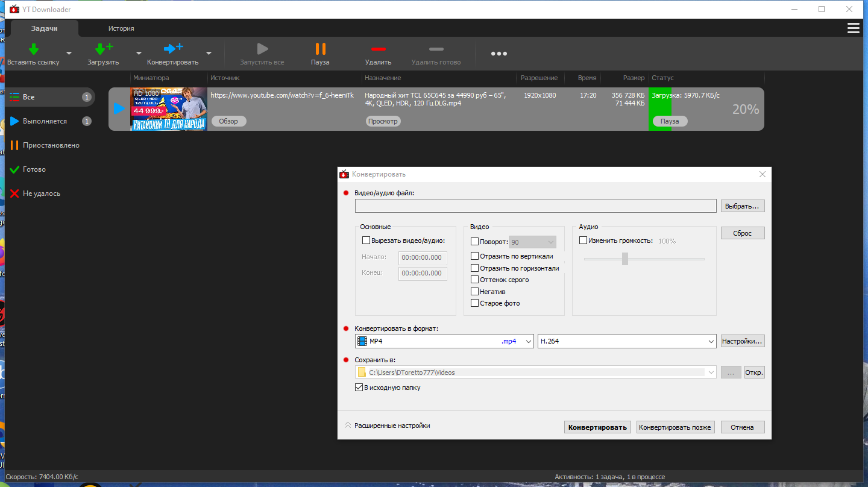The height and width of the screenshot is (487, 868).
Task: Enable the Cut video/audio checkbox
Action: [366, 240]
